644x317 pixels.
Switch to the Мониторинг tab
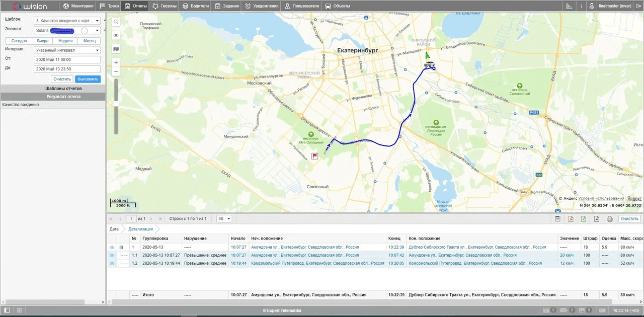coord(79,6)
